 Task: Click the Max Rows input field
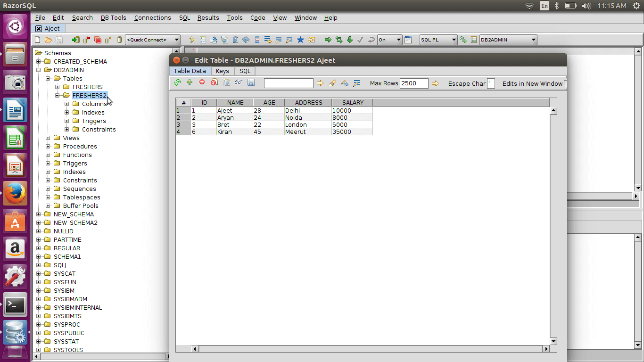[x=413, y=83]
